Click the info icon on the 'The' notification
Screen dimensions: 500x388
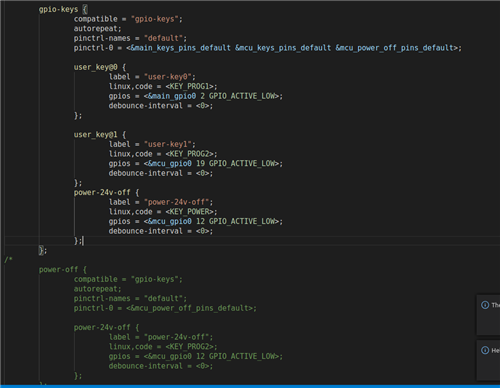coord(485,305)
